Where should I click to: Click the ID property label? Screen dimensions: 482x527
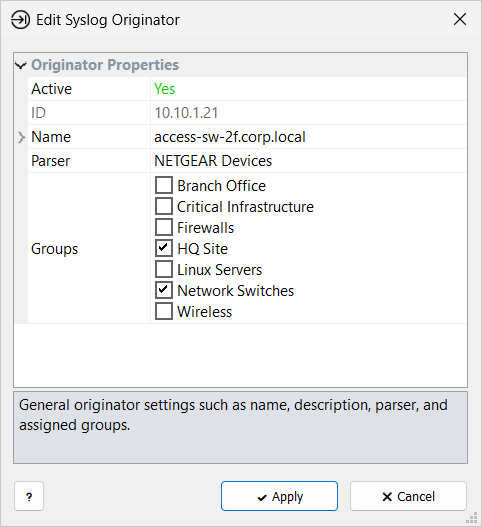(x=38, y=113)
